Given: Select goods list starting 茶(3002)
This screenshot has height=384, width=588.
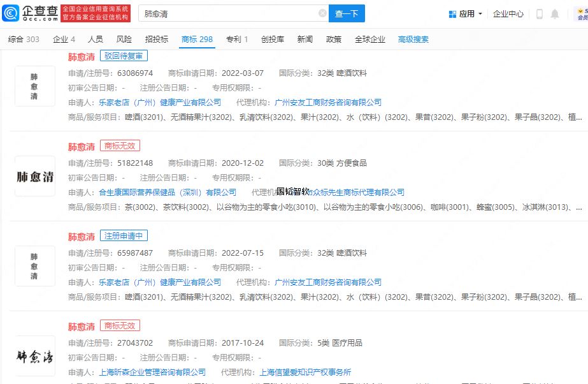Looking at the screenshot, I should coord(354,207).
